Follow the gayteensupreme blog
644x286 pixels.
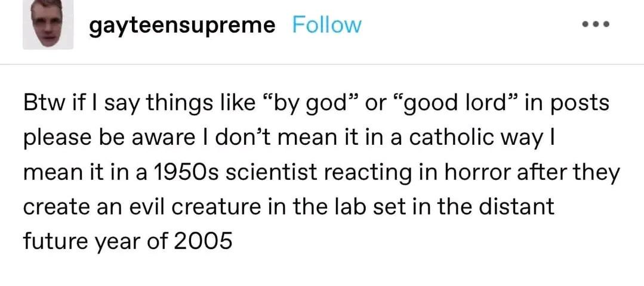tap(327, 26)
